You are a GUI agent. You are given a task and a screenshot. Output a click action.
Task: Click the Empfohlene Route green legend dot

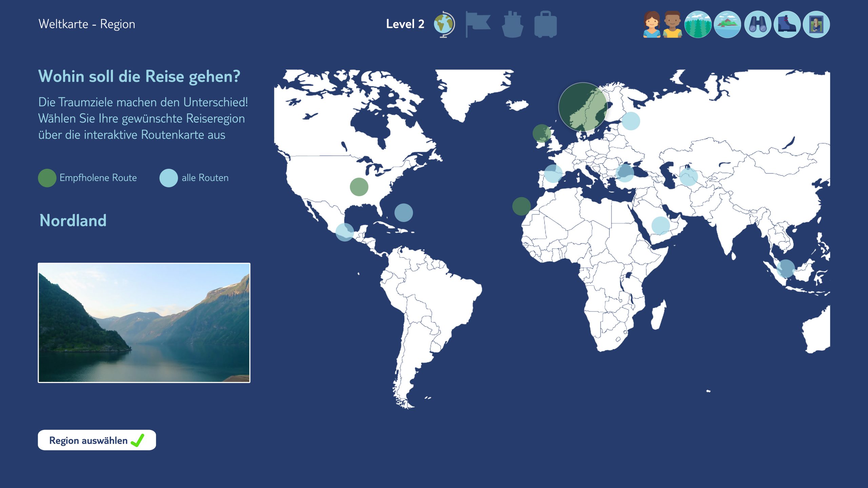tap(47, 178)
